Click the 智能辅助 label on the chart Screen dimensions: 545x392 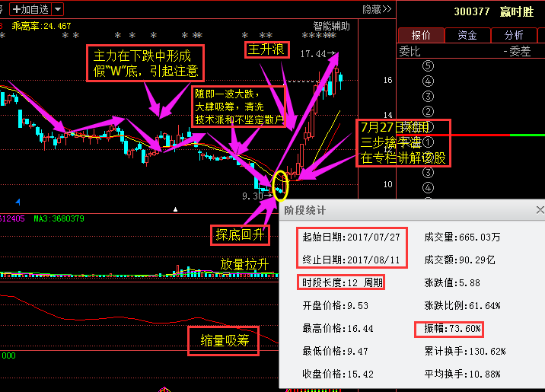click(x=331, y=25)
